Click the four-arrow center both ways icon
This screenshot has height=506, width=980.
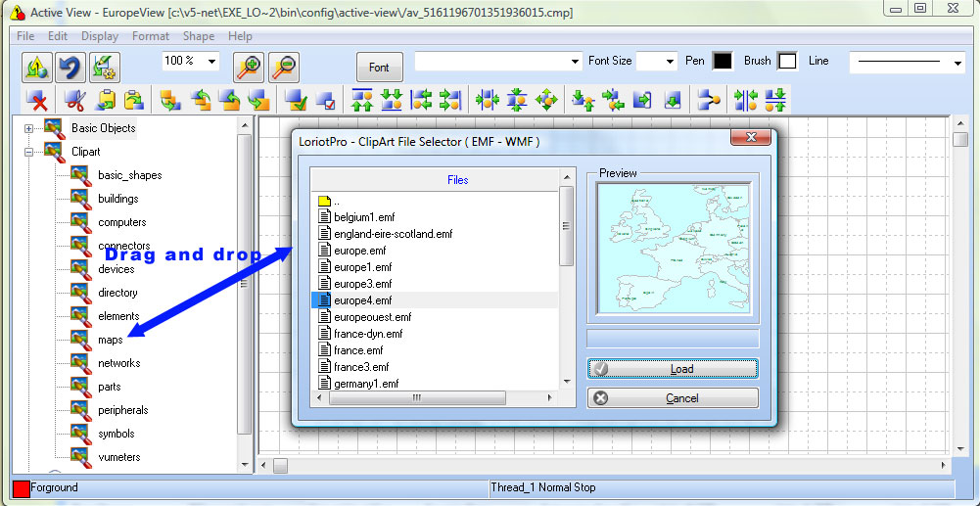(x=547, y=100)
